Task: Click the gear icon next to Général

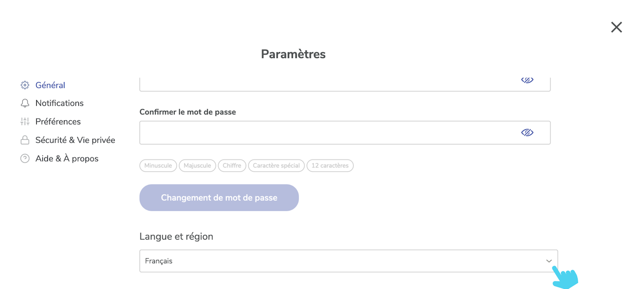Action: (x=25, y=85)
